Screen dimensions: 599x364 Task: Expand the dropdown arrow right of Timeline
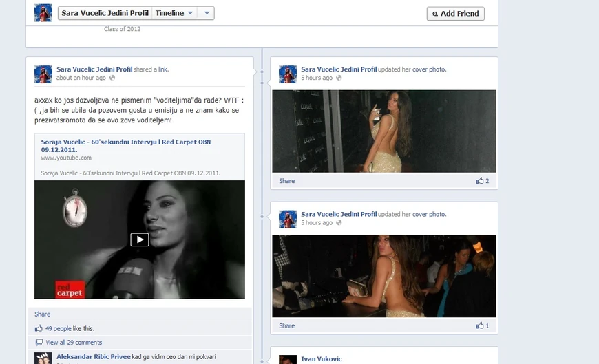point(207,13)
